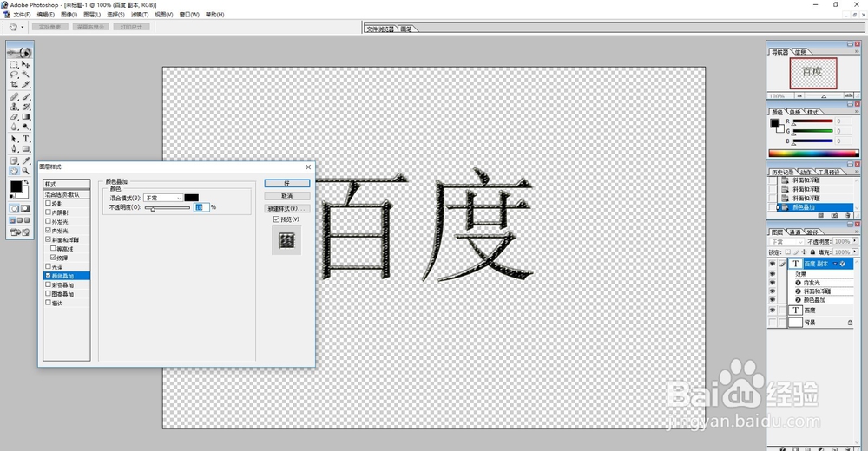The height and width of the screenshot is (451, 868).
Task: Select the Dodge tool
Action: [25, 127]
